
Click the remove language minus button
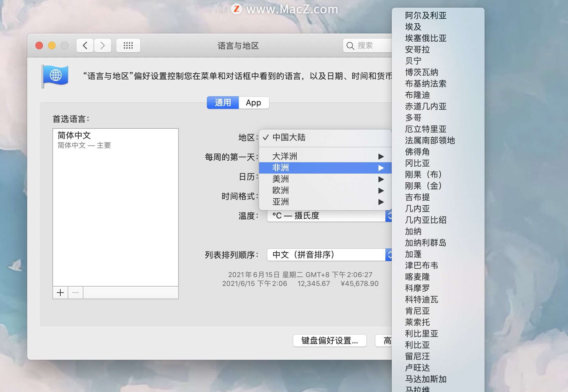point(75,293)
